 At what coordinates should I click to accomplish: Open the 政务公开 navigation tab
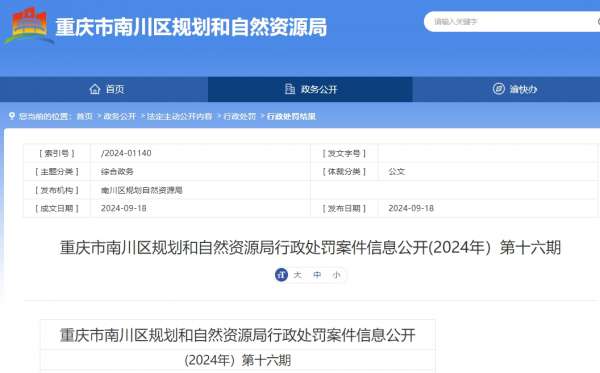click(310, 89)
